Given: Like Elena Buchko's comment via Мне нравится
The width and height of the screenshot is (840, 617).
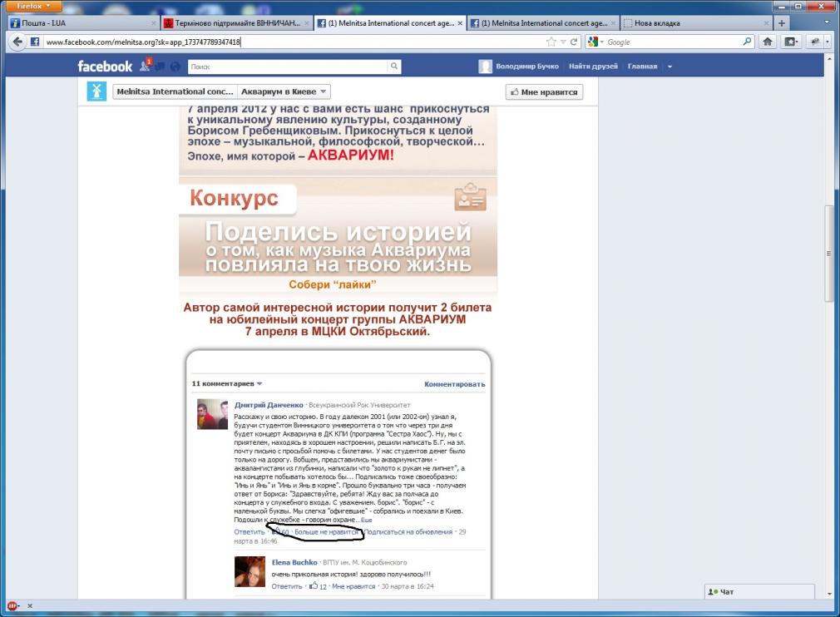Looking at the screenshot, I should [x=353, y=586].
